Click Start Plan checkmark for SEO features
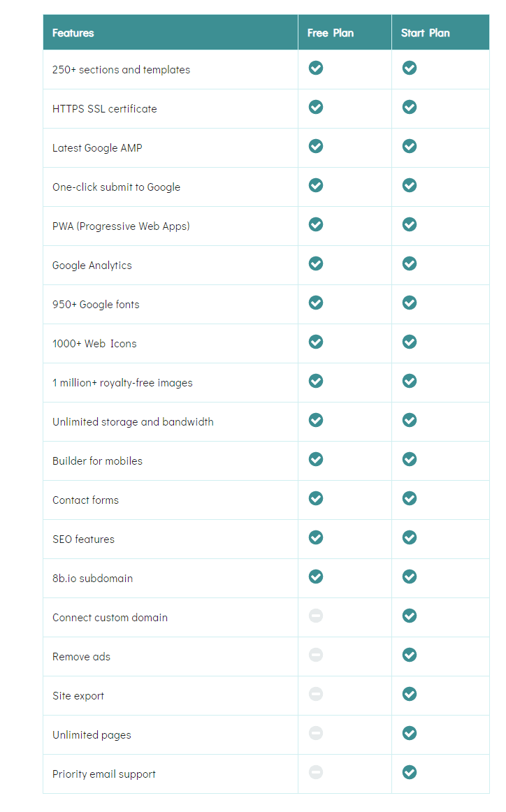This screenshot has width=506, height=812. [x=410, y=537]
